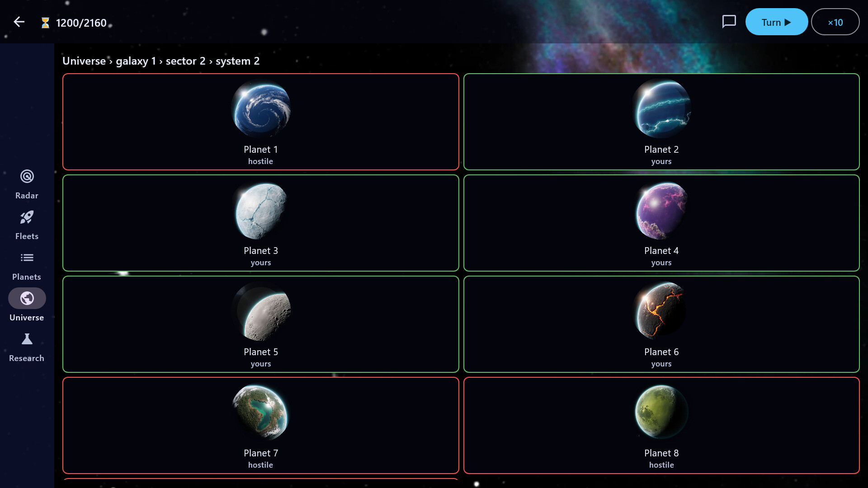Image resolution: width=868 pixels, height=488 pixels.
Task: Click the Universe label in sidebar
Action: 27,318
